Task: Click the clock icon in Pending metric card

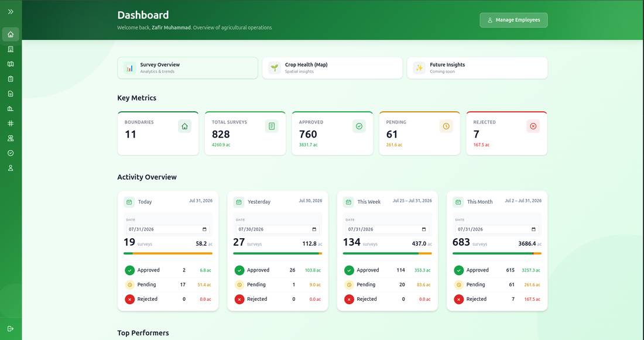Action: 446,126
